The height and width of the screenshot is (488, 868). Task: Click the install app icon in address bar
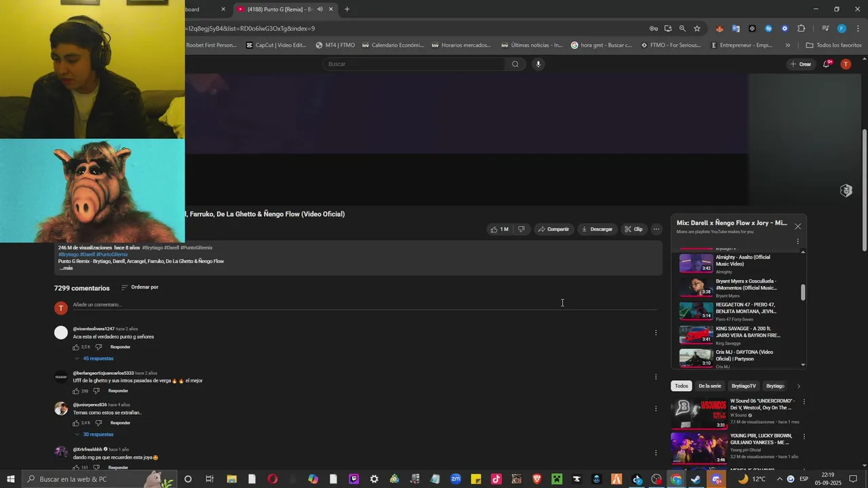(x=668, y=28)
